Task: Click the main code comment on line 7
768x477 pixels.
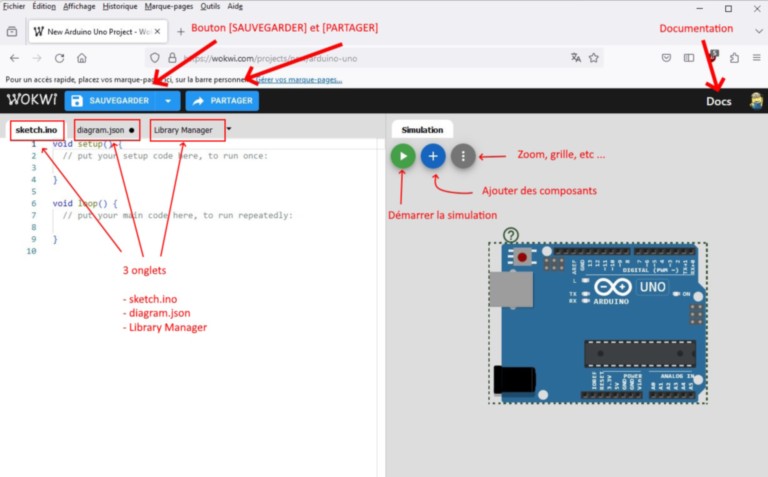Action: [x=177, y=215]
